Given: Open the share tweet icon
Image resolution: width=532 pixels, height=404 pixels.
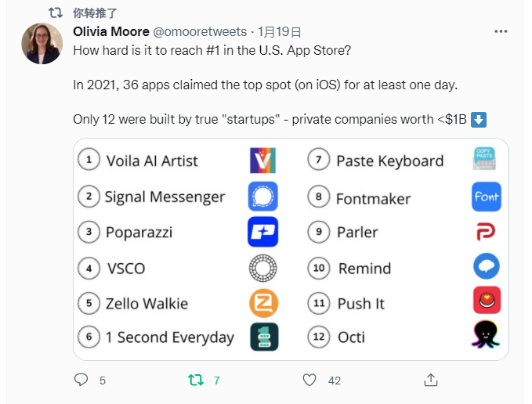Looking at the screenshot, I should tap(430, 381).
